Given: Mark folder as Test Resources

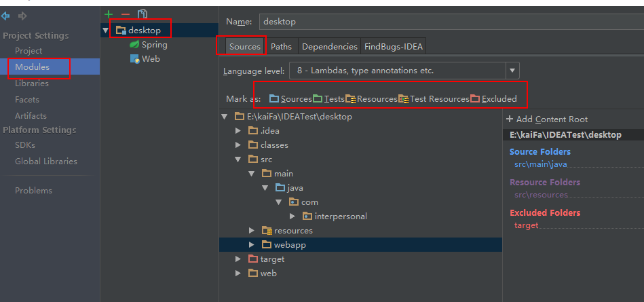Looking at the screenshot, I should (x=434, y=99).
